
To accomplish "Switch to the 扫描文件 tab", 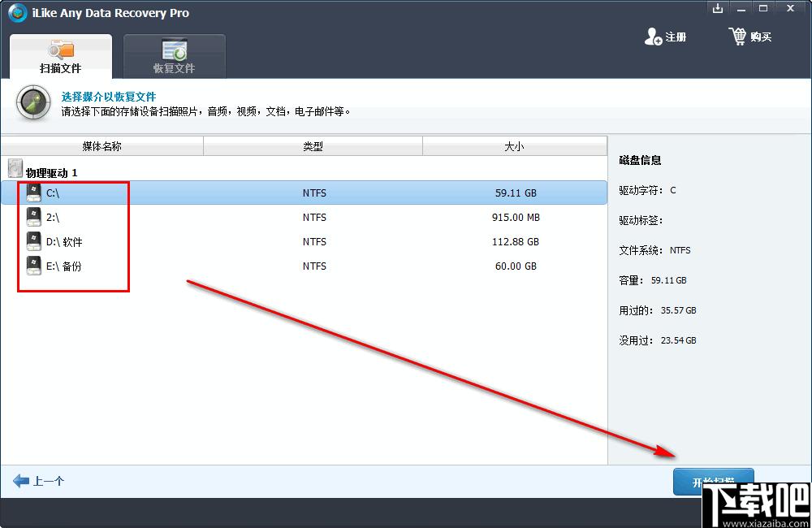I will point(61,57).
